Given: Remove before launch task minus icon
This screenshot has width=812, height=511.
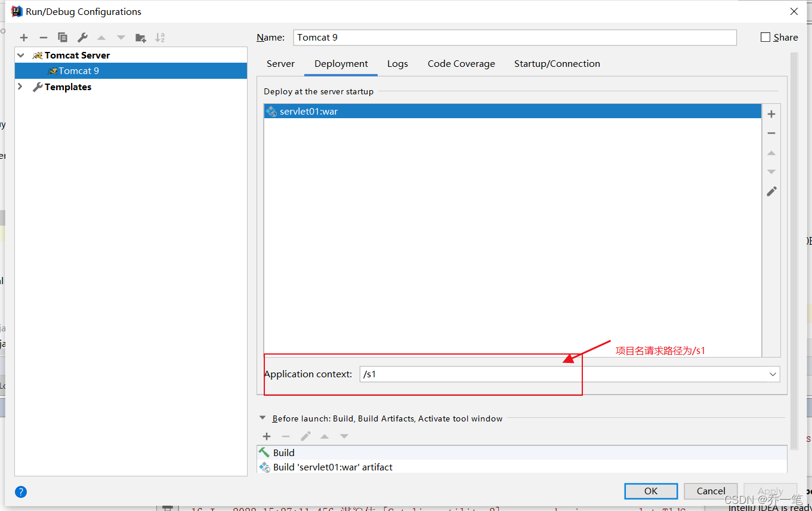Looking at the screenshot, I should (x=286, y=436).
